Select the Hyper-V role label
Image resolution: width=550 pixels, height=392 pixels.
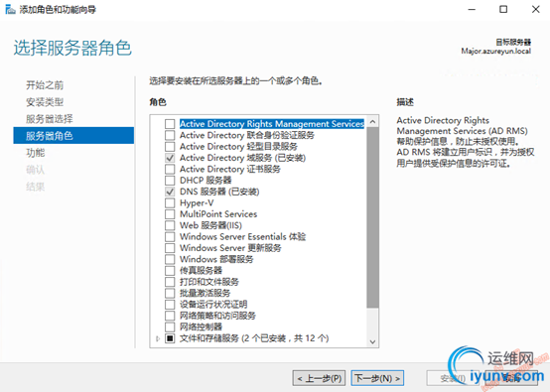pos(197,202)
